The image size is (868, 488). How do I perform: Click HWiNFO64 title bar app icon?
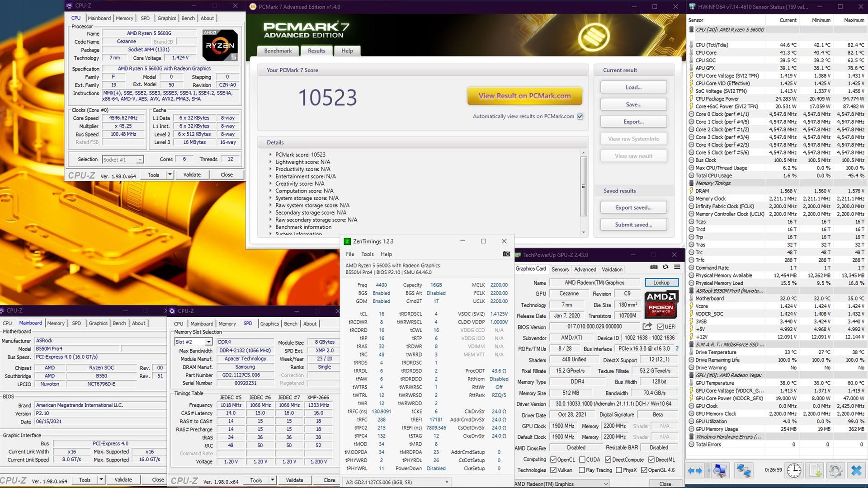click(692, 7)
